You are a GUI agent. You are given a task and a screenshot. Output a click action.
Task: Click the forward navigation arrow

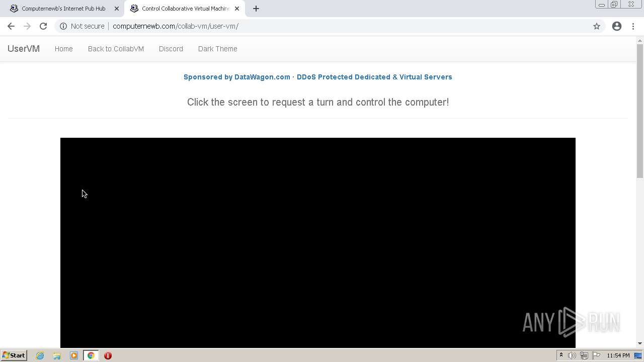tap(27, 26)
